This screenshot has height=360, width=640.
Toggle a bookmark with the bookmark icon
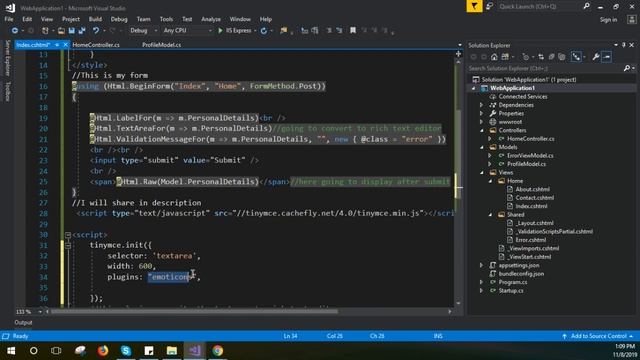pos(353,31)
